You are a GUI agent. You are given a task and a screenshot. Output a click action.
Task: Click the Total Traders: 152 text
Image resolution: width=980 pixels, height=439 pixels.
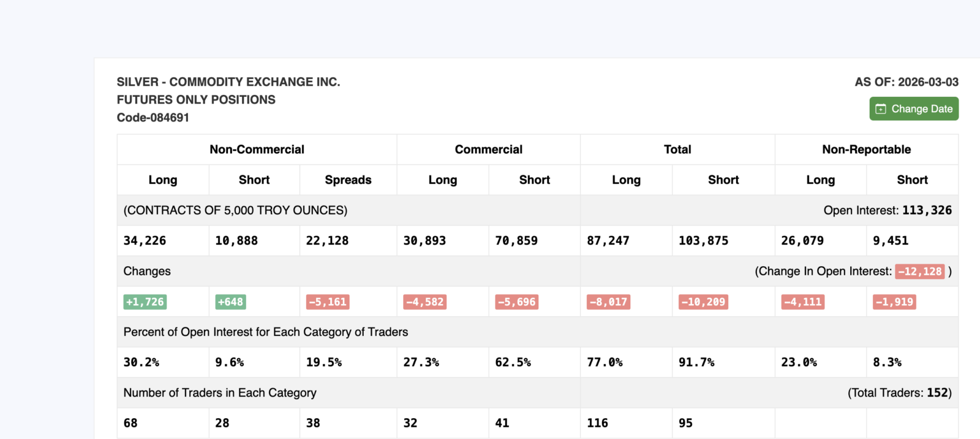(x=899, y=393)
